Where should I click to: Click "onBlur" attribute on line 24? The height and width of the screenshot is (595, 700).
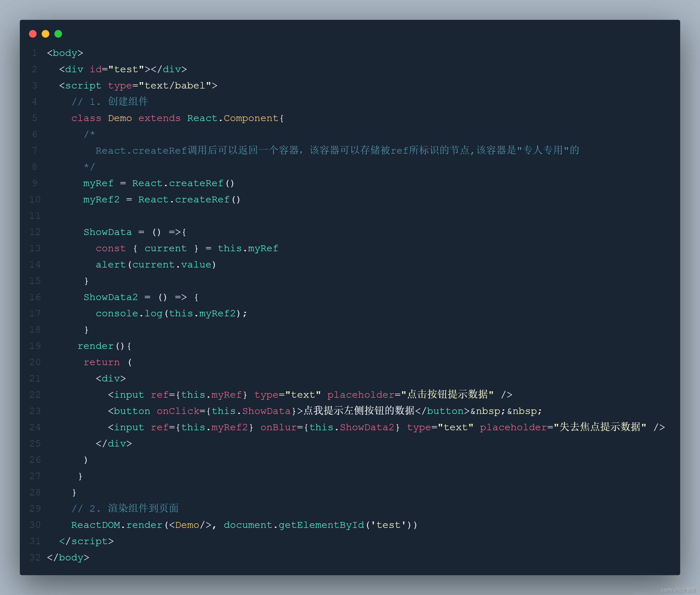279,427
